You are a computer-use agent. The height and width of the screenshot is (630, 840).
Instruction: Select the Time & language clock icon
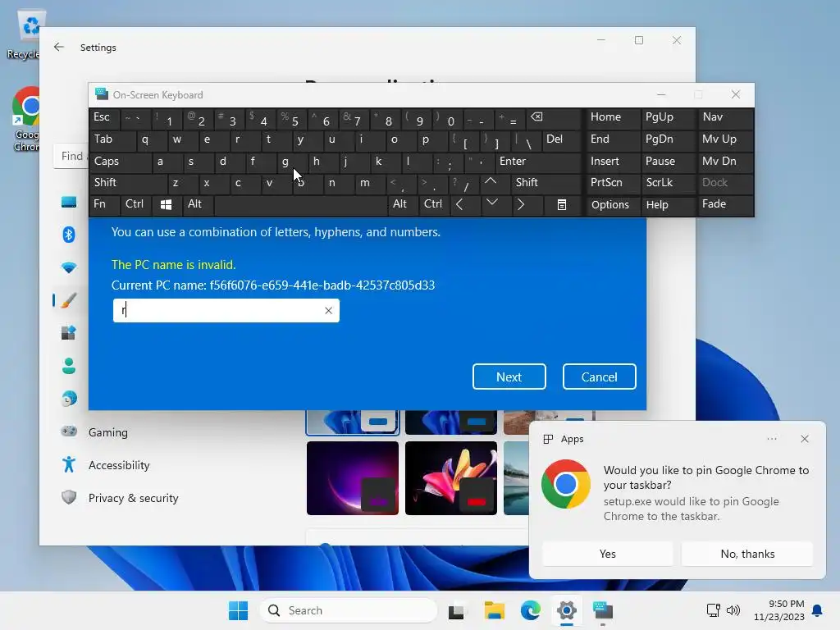click(x=69, y=399)
